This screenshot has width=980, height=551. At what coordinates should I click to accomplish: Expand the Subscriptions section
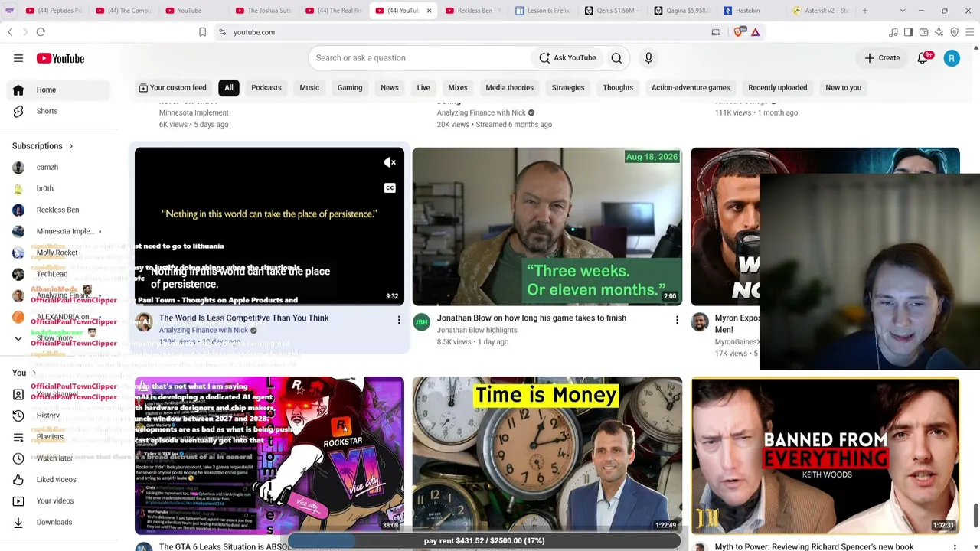43,146
